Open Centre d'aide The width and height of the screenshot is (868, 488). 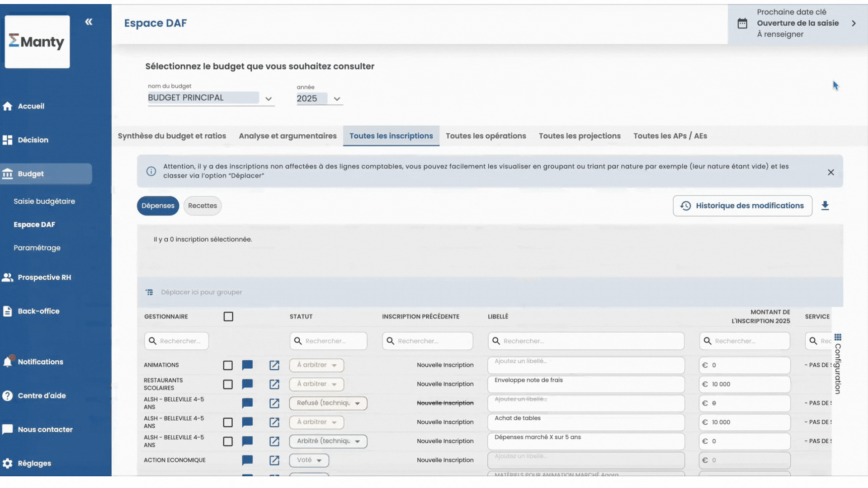(34, 396)
